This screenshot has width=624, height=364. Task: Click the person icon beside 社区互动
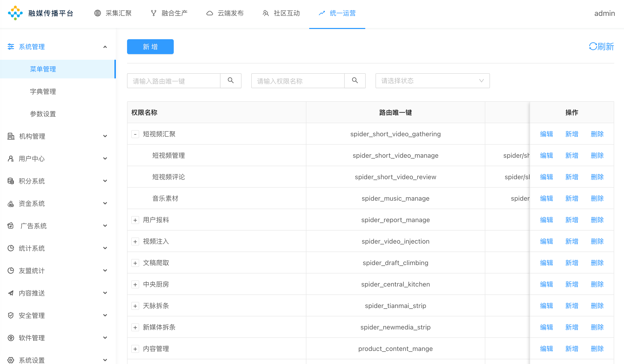(x=266, y=13)
